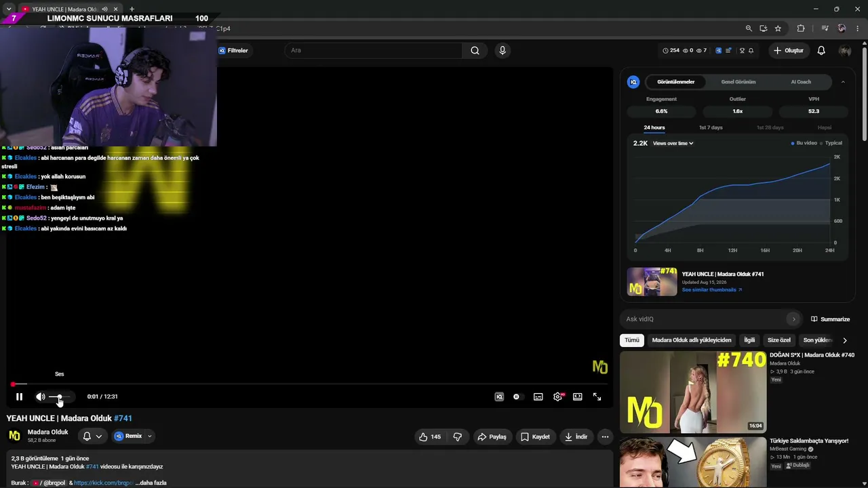Toggle autoplay in the player controls
This screenshot has height=488, width=868.
pos(517,396)
